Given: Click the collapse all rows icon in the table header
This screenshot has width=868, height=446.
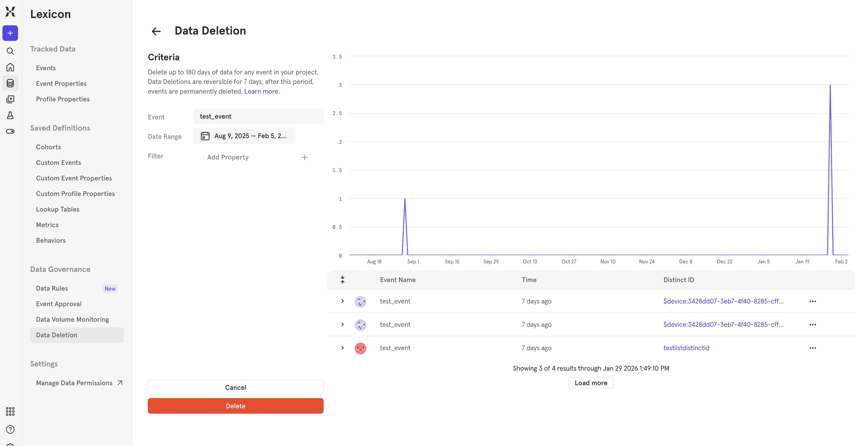Looking at the screenshot, I should [x=342, y=279].
